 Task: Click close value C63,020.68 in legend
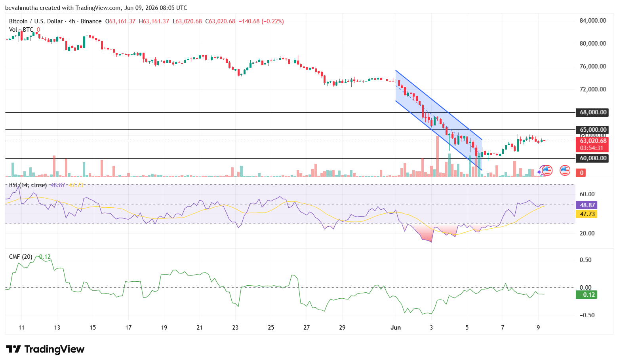click(x=220, y=21)
